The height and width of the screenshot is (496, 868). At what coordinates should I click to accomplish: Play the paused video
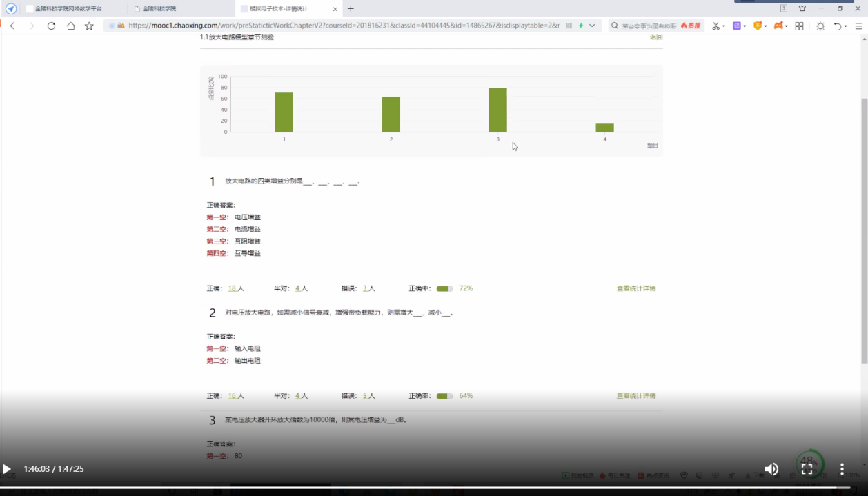tap(7, 469)
